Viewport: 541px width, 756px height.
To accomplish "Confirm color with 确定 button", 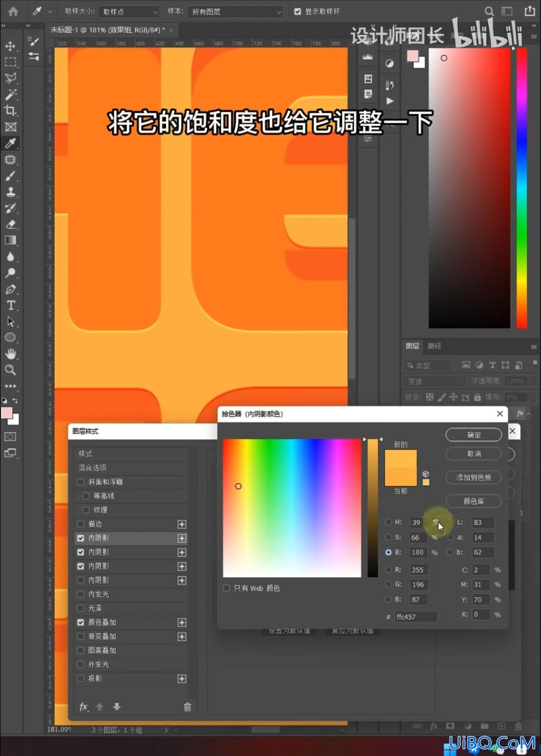I will pyautogui.click(x=474, y=435).
